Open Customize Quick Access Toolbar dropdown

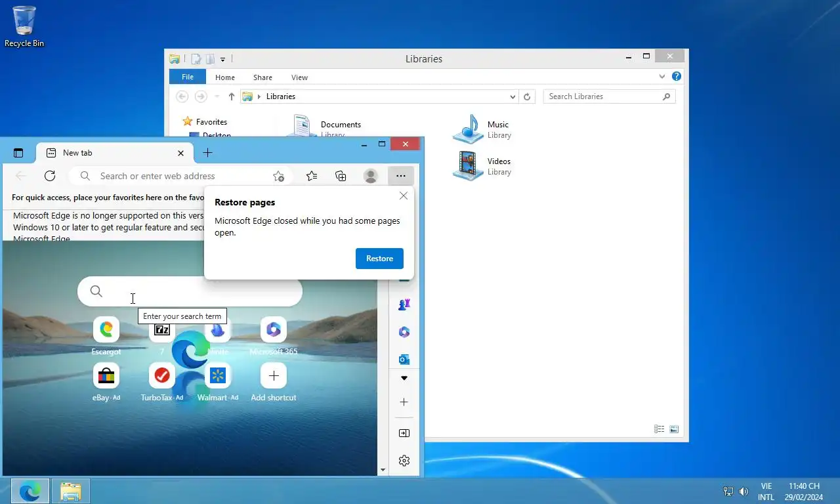coord(223,60)
